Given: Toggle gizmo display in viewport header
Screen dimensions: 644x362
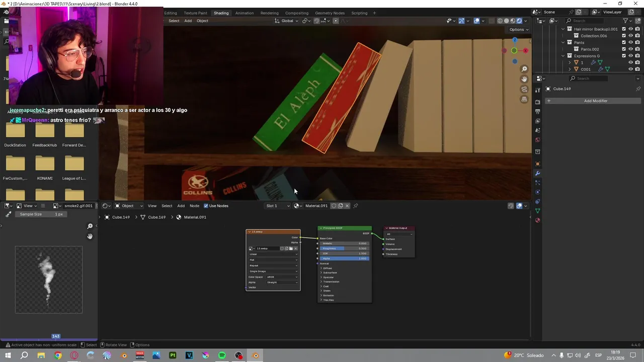Looking at the screenshot, I should tap(461, 21).
